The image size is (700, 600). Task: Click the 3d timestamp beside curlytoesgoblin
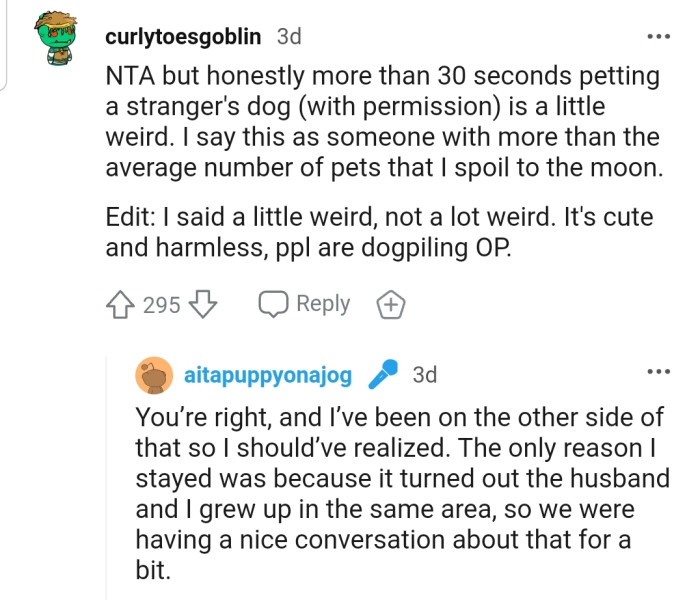(288, 37)
